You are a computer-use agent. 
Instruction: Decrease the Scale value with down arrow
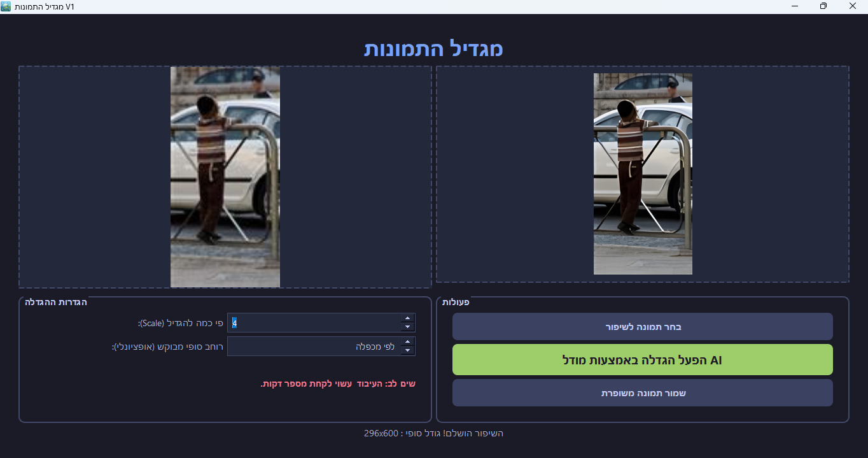(x=408, y=327)
